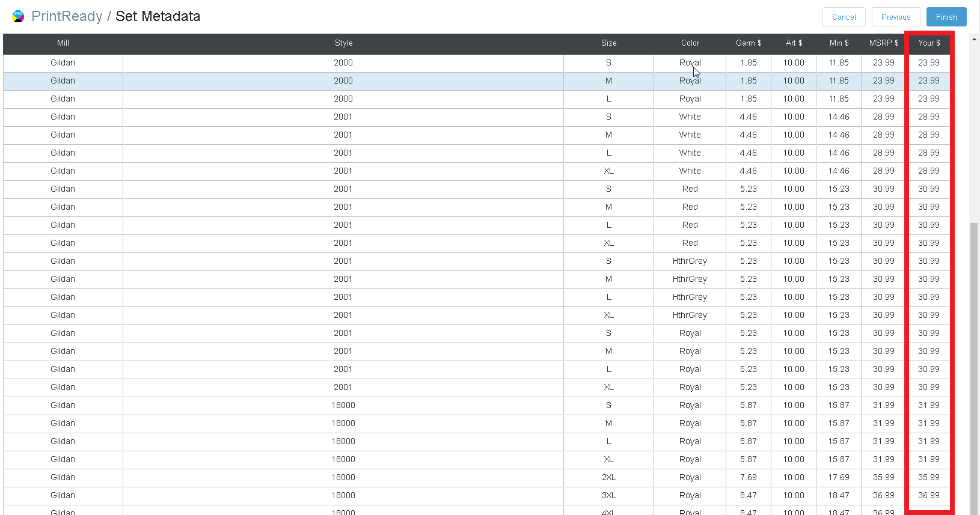This screenshot has width=980, height=515.
Task: Click the Color column header
Action: (690, 43)
